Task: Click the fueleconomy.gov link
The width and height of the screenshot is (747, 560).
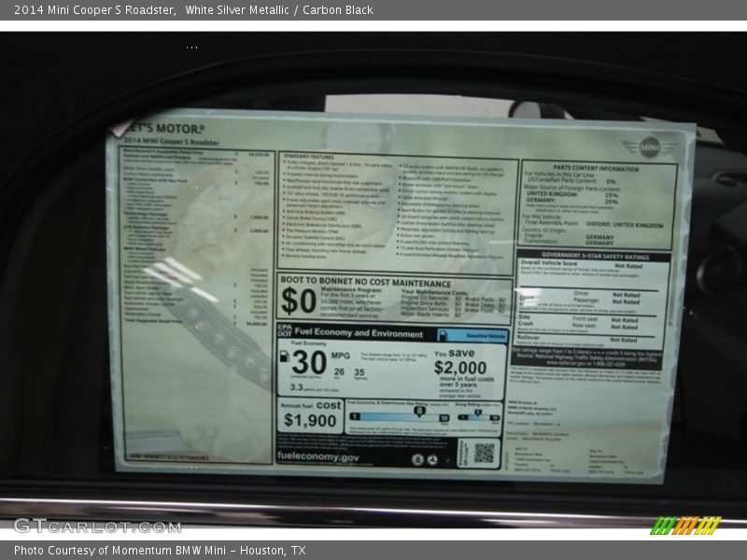Action: 319,456
